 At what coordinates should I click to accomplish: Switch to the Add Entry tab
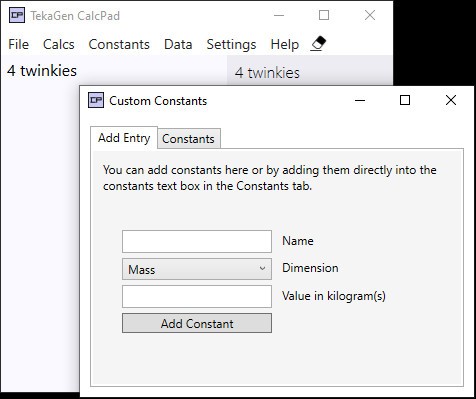click(124, 138)
